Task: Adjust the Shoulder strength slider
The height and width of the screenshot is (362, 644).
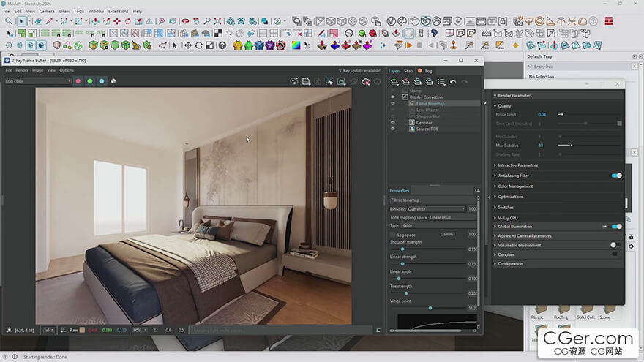Action: (x=402, y=249)
